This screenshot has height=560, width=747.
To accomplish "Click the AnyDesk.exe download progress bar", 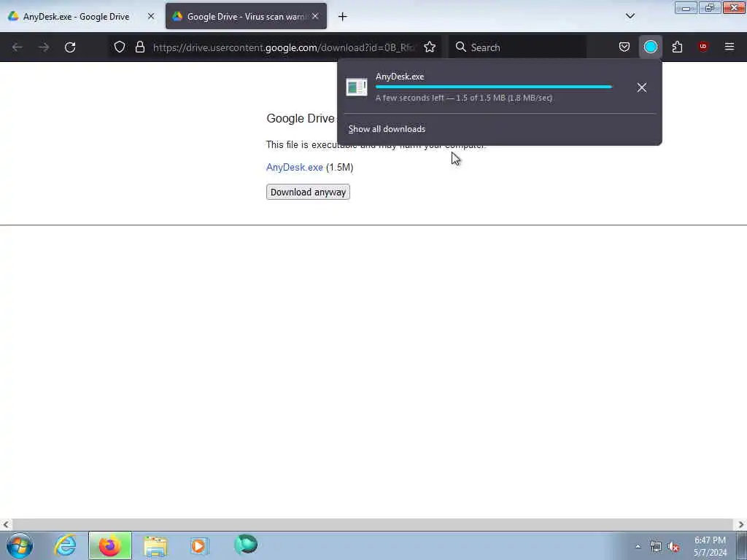I will click(494, 87).
